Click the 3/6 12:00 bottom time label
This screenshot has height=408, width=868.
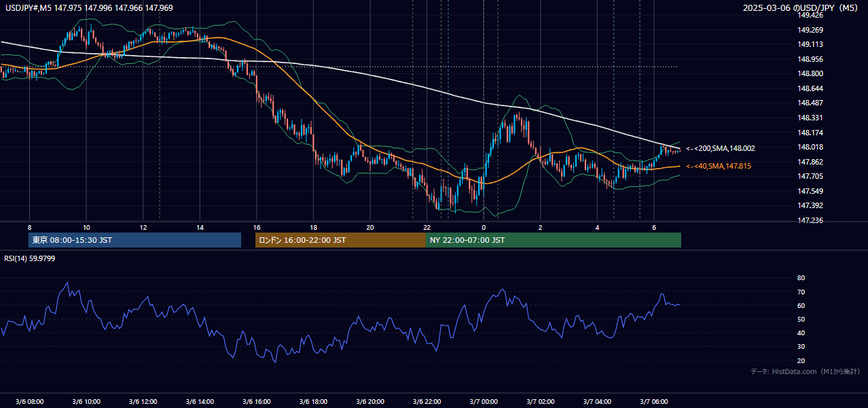(143, 402)
